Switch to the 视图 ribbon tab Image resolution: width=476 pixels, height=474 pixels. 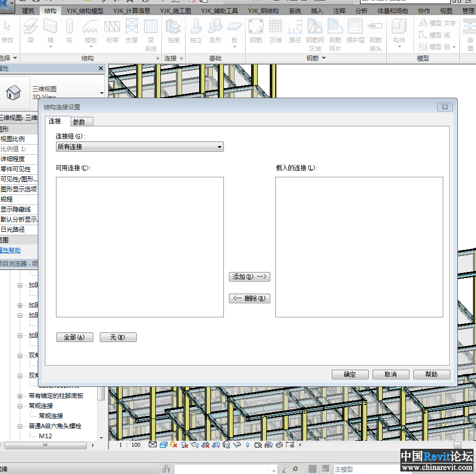tap(446, 11)
